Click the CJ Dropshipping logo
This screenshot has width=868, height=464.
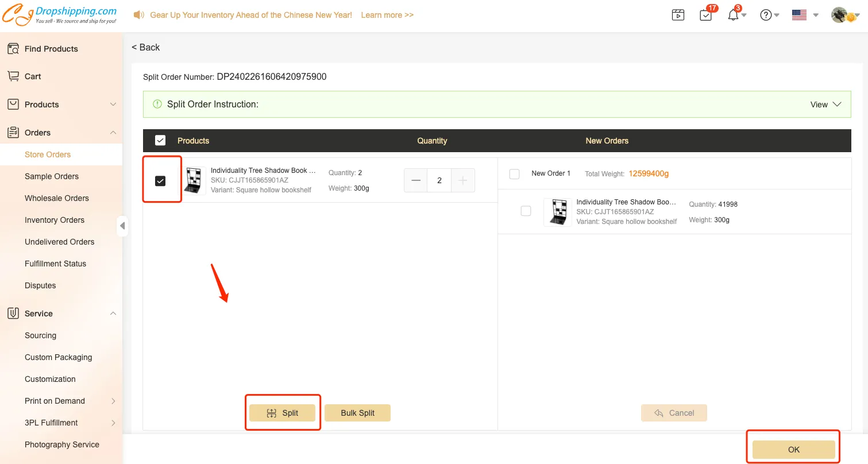pyautogui.click(x=60, y=15)
